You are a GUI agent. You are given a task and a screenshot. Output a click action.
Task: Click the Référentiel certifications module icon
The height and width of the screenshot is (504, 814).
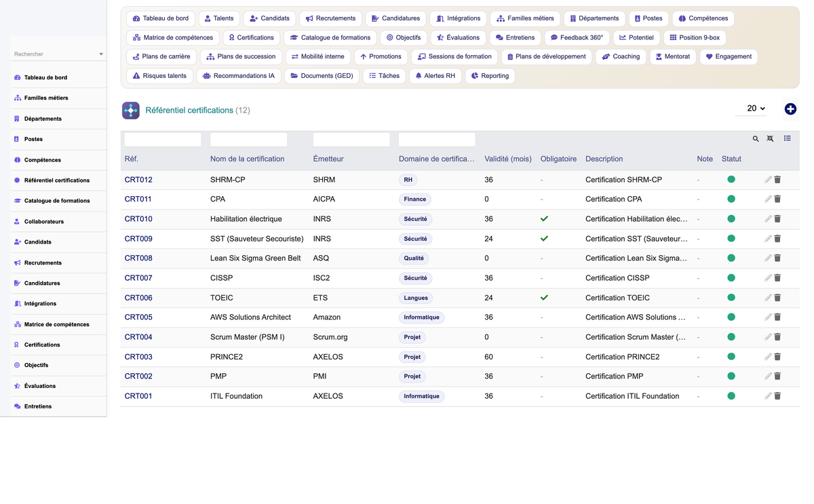pyautogui.click(x=131, y=110)
